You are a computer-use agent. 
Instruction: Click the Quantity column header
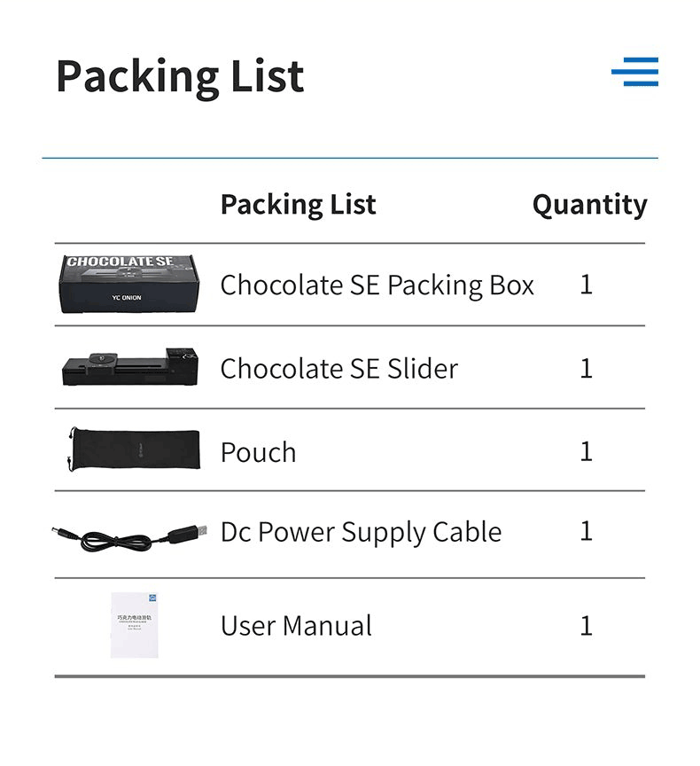point(589,205)
